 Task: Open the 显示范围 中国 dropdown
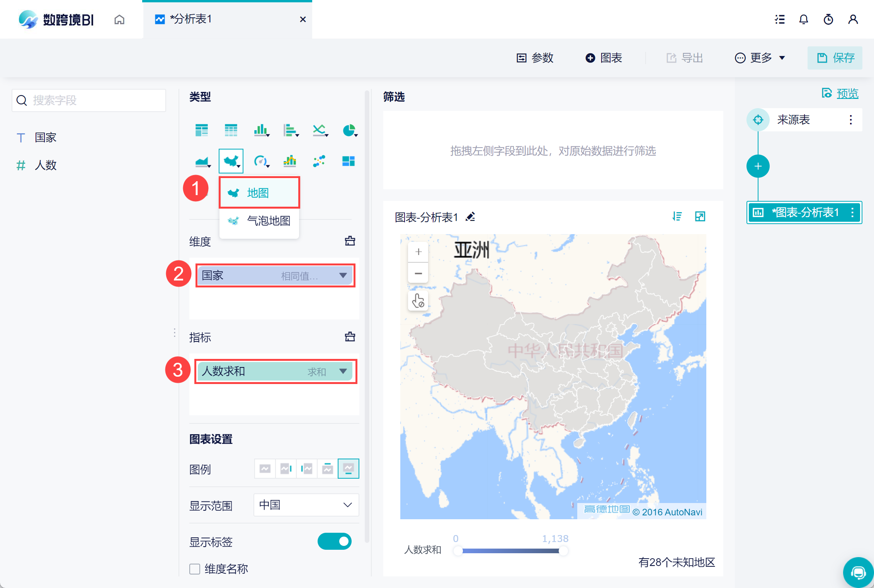[306, 505]
